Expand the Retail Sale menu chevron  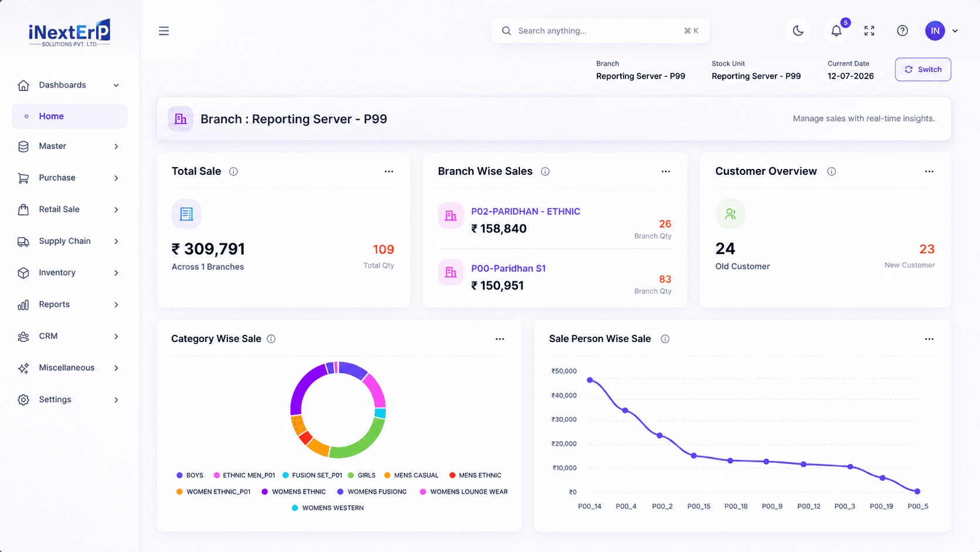116,209
